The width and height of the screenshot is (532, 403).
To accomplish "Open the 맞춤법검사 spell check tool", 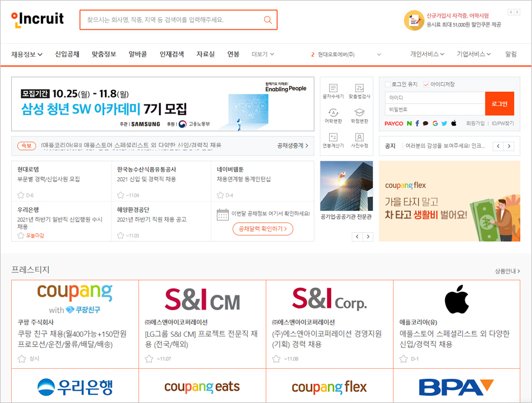I will pos(359,91).
